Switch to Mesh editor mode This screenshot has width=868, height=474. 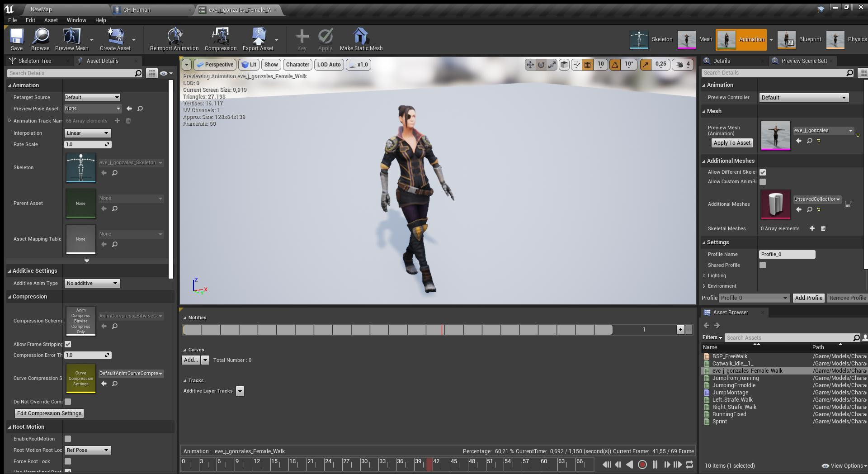pos(695,39)
